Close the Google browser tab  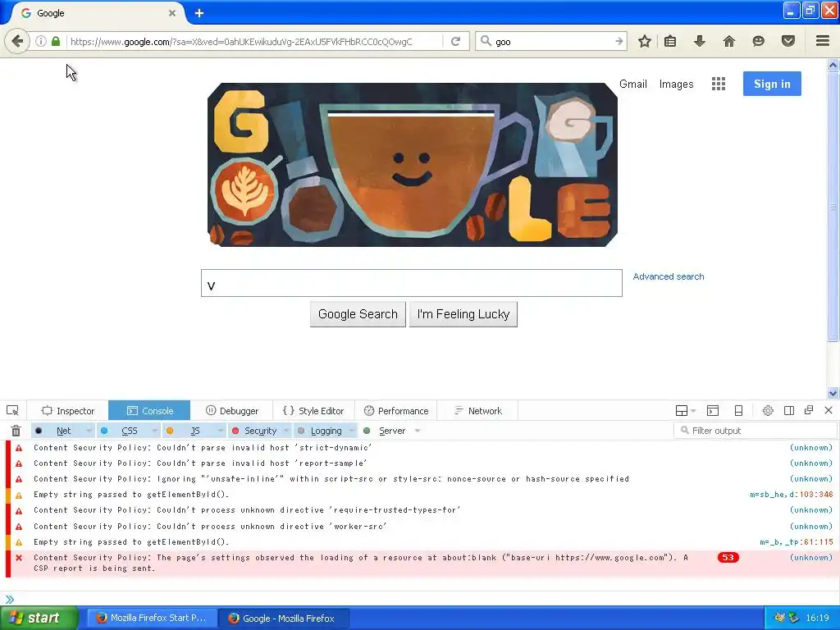tap(172, 13)
